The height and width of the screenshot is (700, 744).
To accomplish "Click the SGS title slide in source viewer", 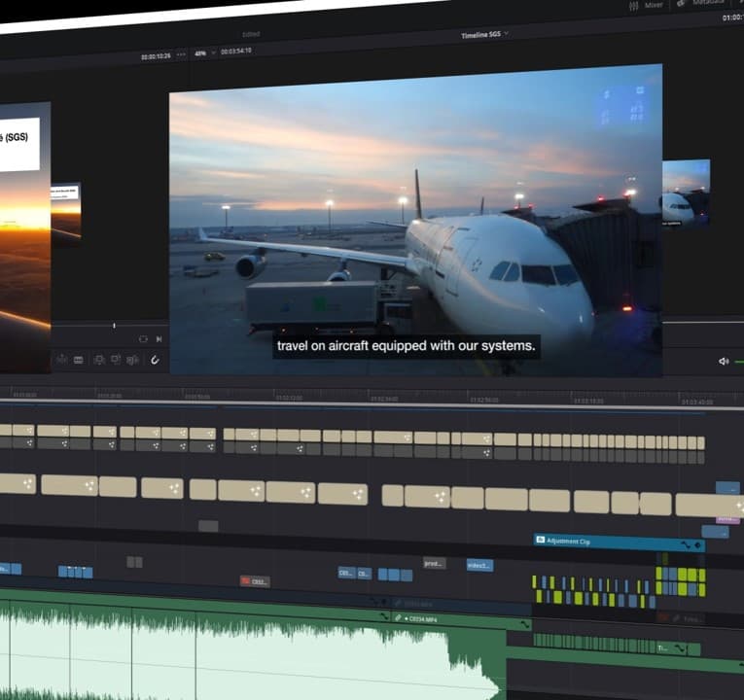I will coord(19,144).
